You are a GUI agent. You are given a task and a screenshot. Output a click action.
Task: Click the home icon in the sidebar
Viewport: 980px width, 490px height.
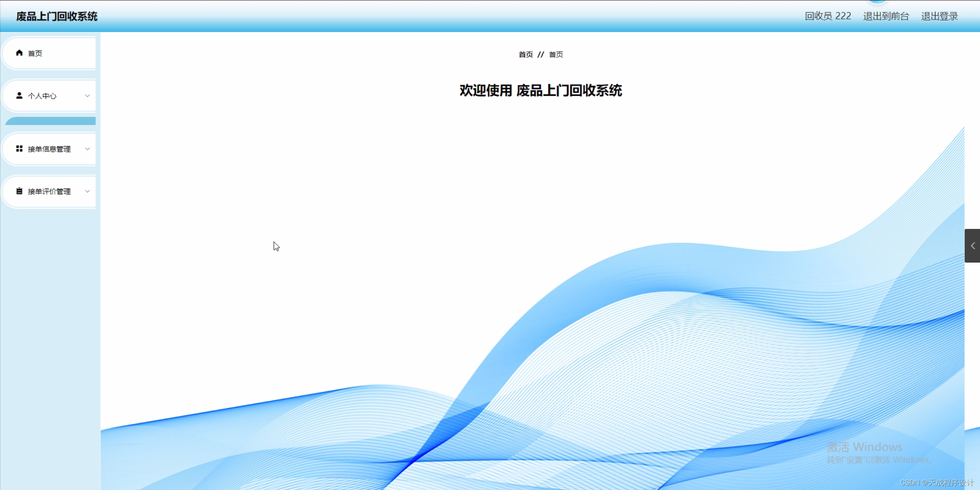(19, 53)
